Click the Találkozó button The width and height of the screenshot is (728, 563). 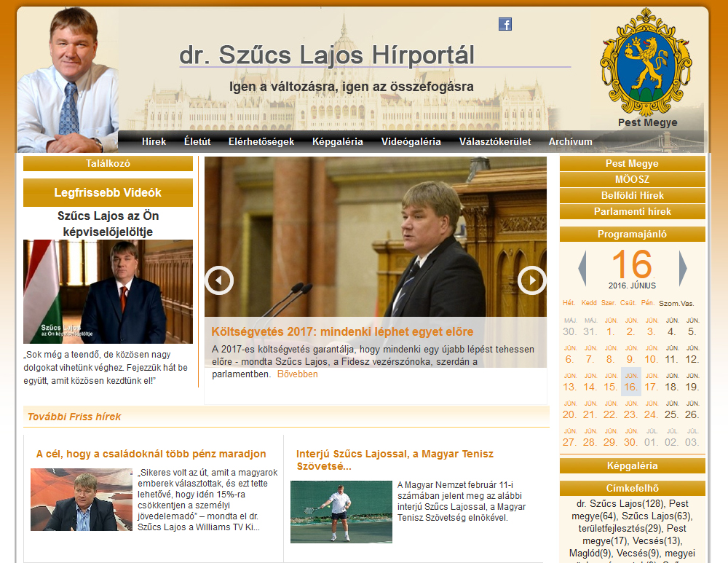point(108,164)
